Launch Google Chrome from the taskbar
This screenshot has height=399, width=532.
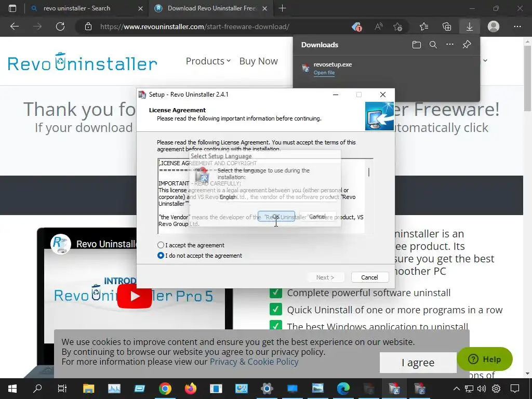click(165, 389)
